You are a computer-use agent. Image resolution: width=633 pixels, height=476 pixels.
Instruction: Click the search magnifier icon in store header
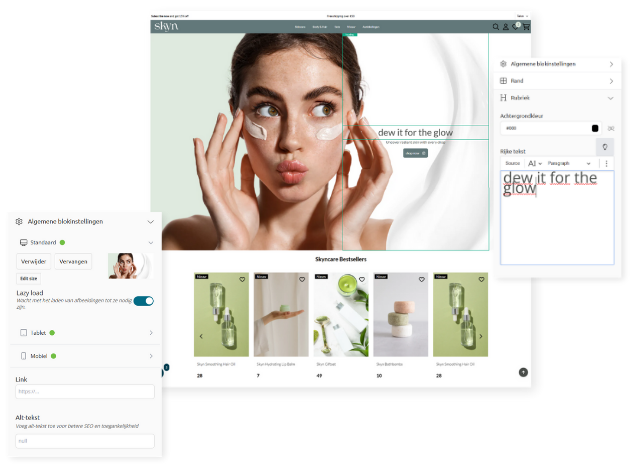click(x=495, y=27)
